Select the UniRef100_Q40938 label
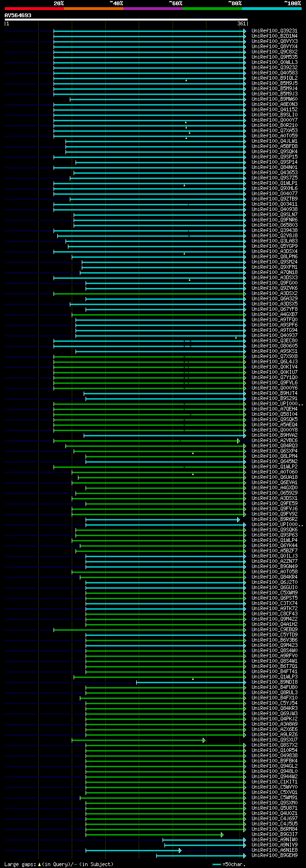The width and height of the screenshot is (306, 868). (274, 210)
